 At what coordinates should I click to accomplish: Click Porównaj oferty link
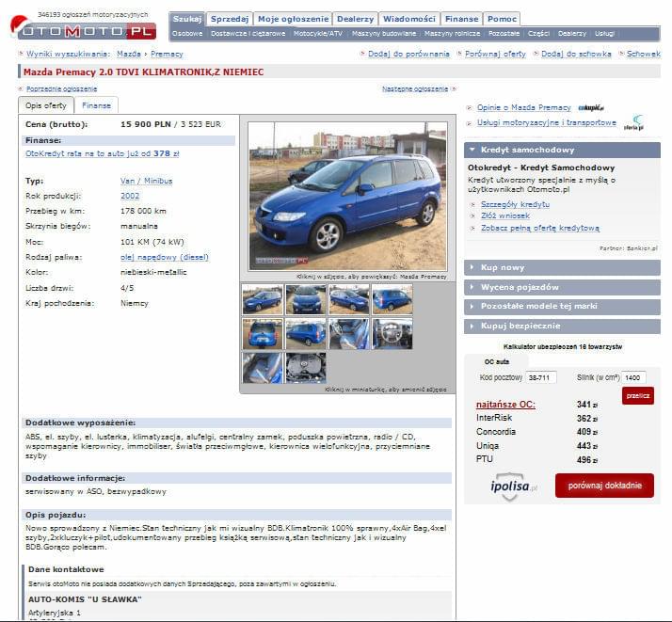495,54
